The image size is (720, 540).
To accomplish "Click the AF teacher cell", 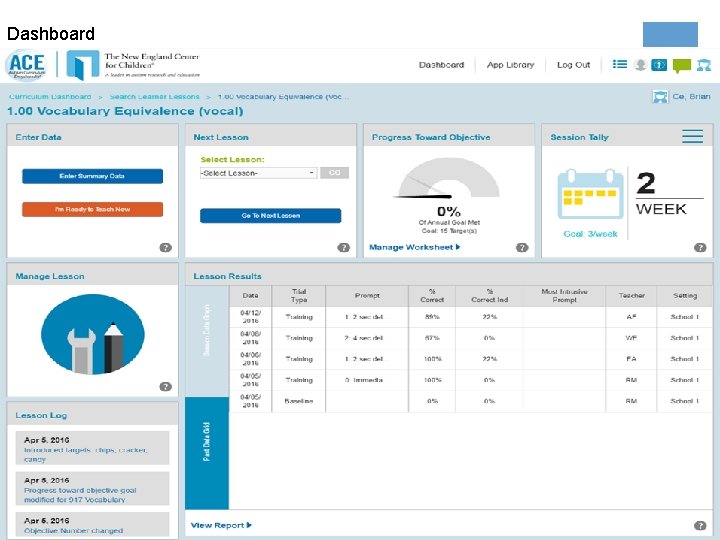I will coord(631,317).
